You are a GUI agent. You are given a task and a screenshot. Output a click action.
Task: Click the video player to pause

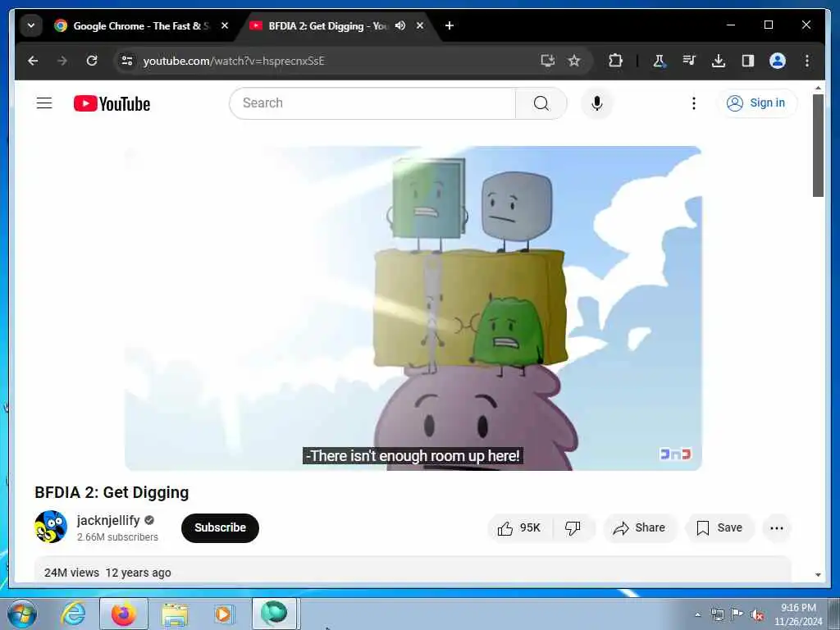coord(413,308)
